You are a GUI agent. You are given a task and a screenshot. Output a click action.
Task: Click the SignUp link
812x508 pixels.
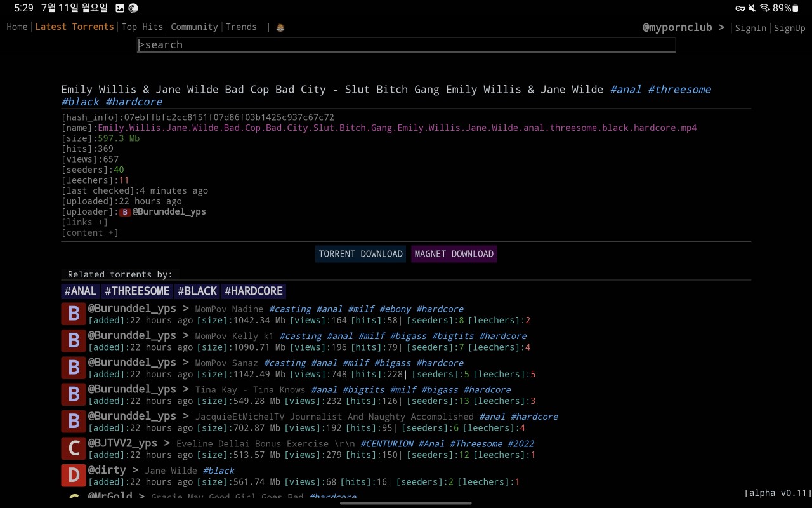[x=789, y=28]
